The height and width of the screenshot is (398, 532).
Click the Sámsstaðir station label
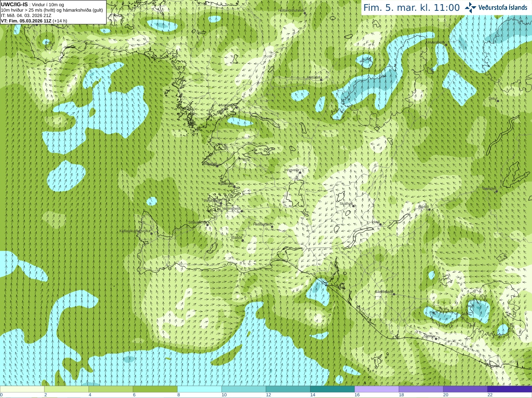pyautogui.click(x=384, y=292)
